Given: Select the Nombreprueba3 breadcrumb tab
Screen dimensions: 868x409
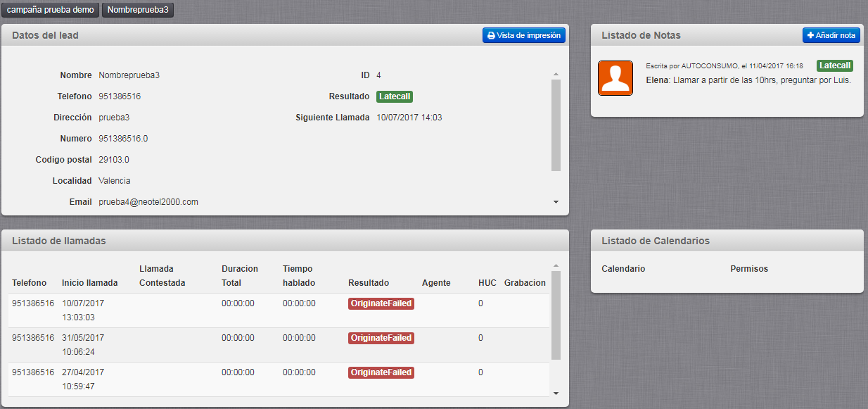Looking at the screenshot, I should pos(138,10).
